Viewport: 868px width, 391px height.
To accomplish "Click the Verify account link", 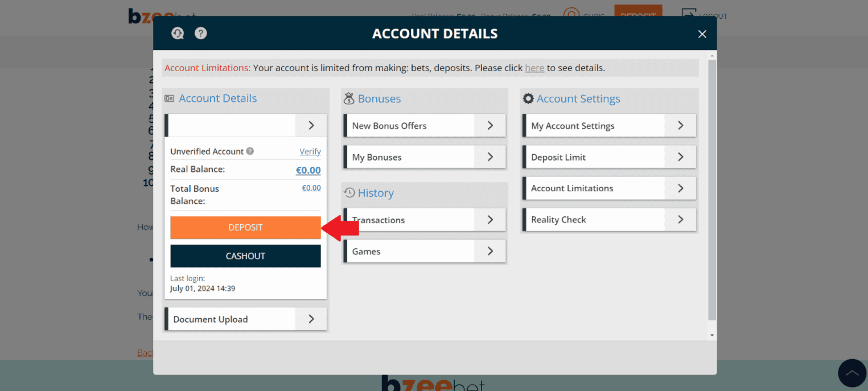I will pos(310,151).
